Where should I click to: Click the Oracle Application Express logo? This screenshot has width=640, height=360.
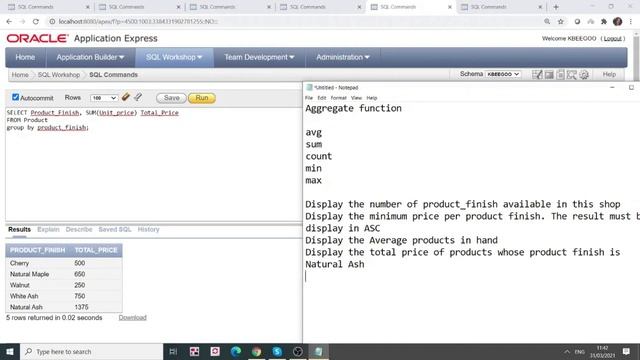click(x=82, y=38)
